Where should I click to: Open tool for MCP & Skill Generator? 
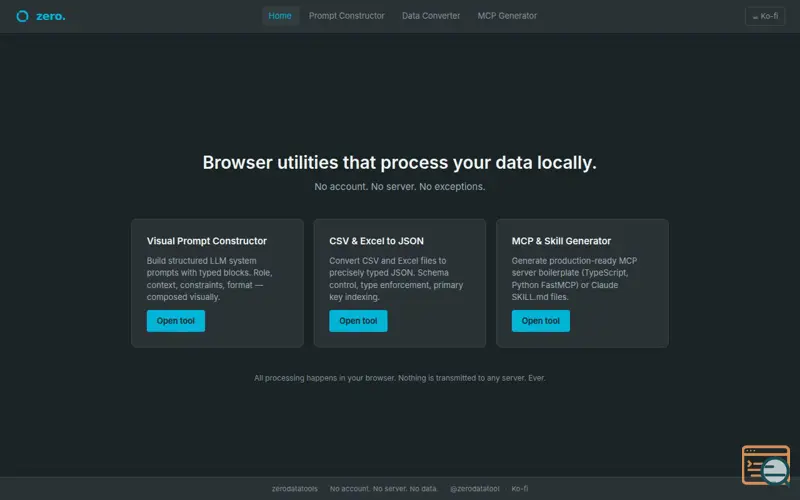click(x=541, y=321)
